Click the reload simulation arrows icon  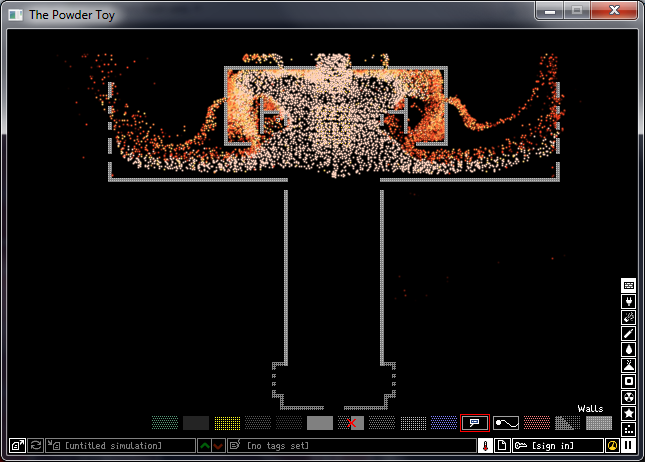point(36,446)
